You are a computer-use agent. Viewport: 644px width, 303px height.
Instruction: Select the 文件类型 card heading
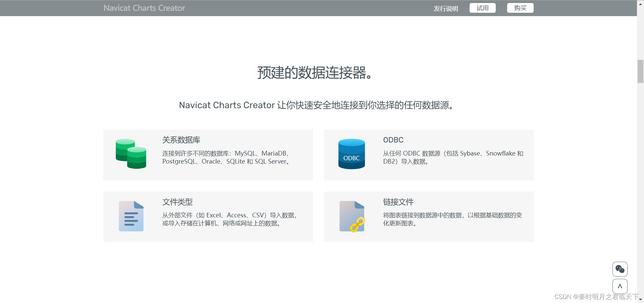point(177,202)
